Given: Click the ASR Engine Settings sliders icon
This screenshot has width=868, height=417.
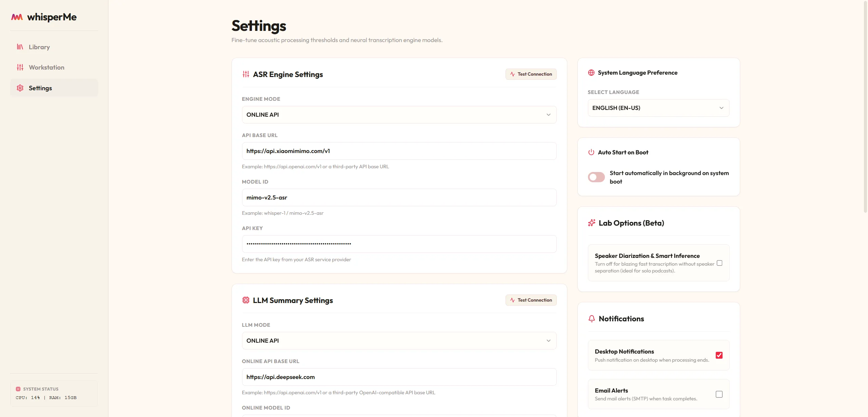Looking at the screenshot, I should pos(246,74).
